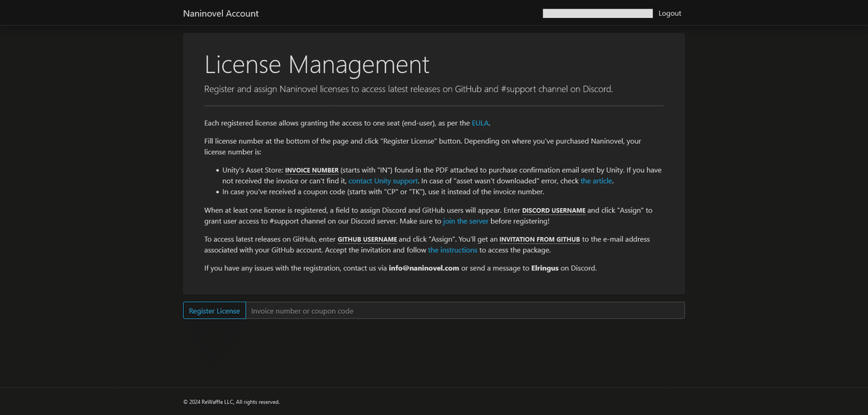Click the ReWaffle LLC copyright footer text
This screenshot has height=415, width=868.
pyautogui.click(x=231, y=402)
